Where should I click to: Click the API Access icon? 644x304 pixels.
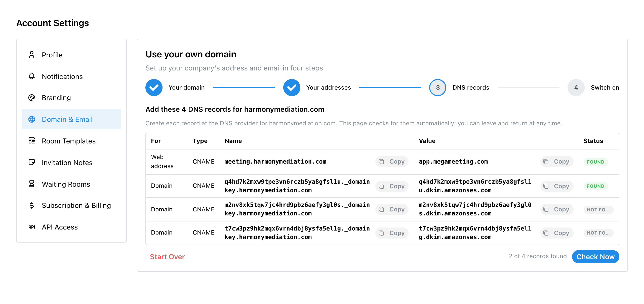click(32, 227)
